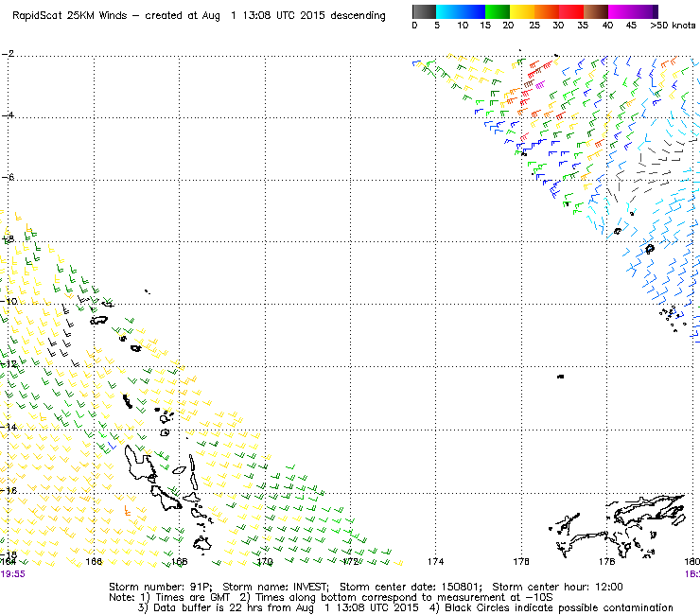Click the ">50 knots" legend label
Screen dimensions: 700x615
coord(673,26)
